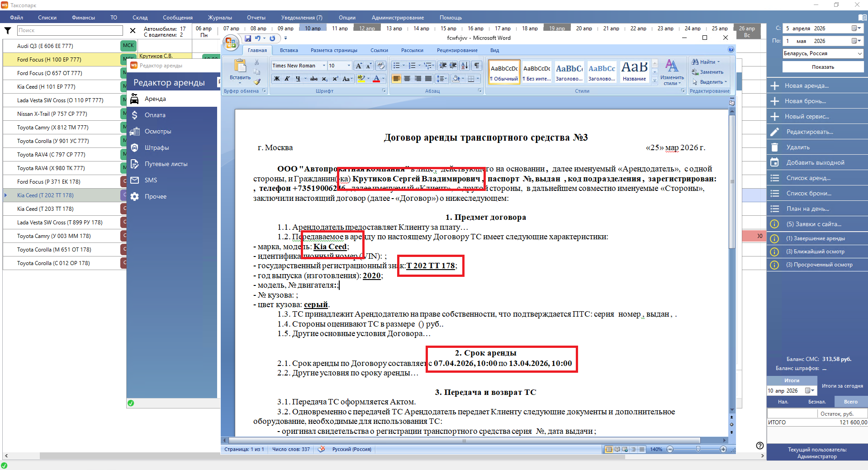Select Безнал. totals tab
868x470 pixels.
[x=817, y=402]
